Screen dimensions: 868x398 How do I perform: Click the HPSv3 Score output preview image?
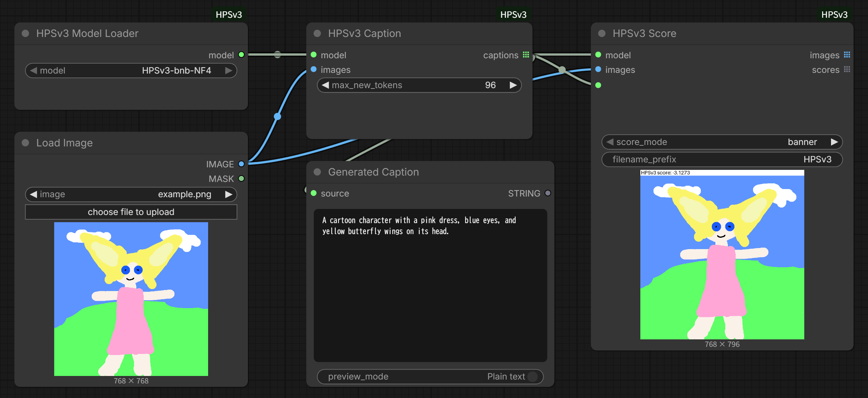coord(722,254)
